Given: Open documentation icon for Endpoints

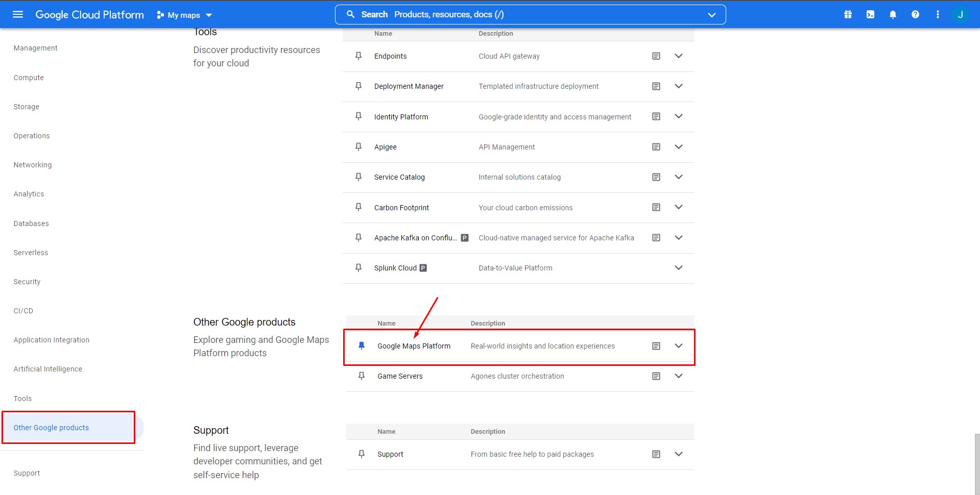Looking at the screenshot, I should (656, 56).
